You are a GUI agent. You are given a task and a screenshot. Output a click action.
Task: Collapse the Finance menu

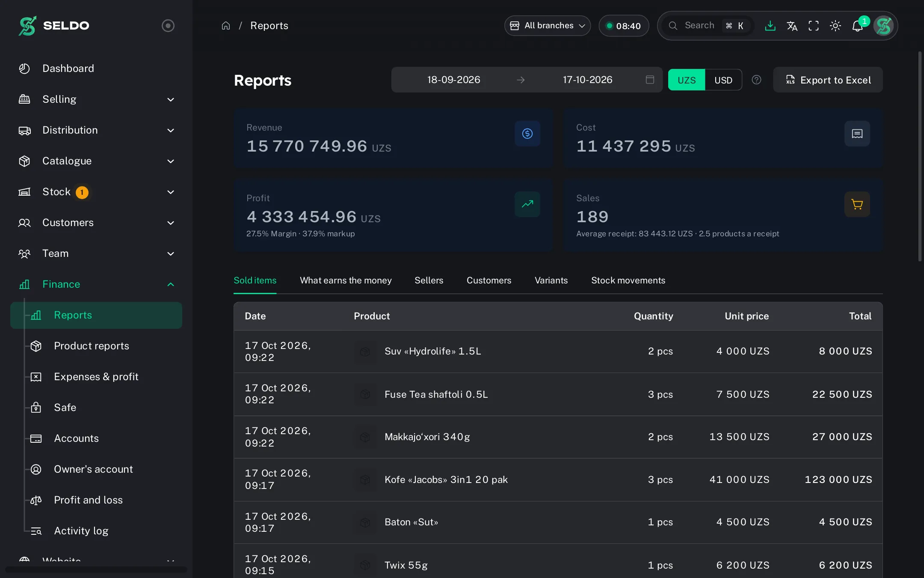96,284
